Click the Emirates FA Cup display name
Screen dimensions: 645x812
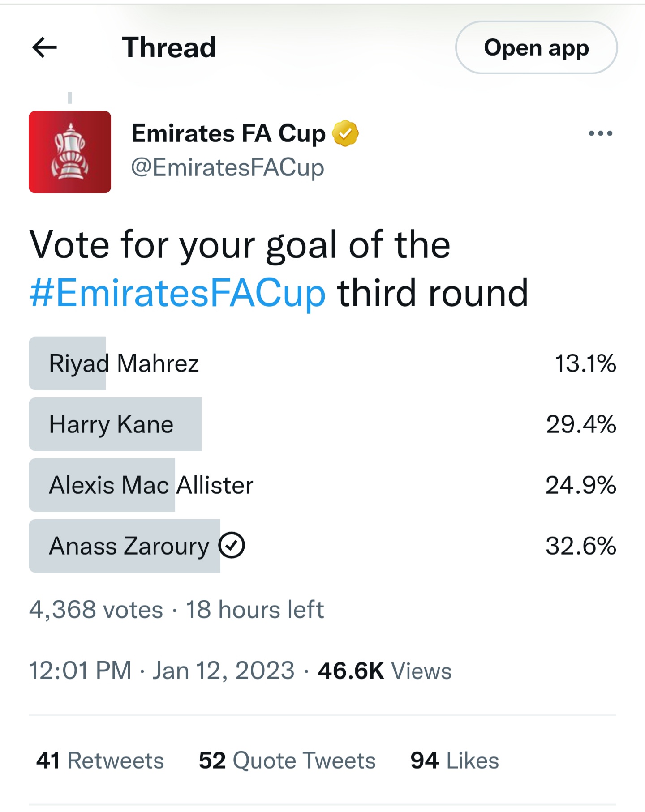click(228, 133)
